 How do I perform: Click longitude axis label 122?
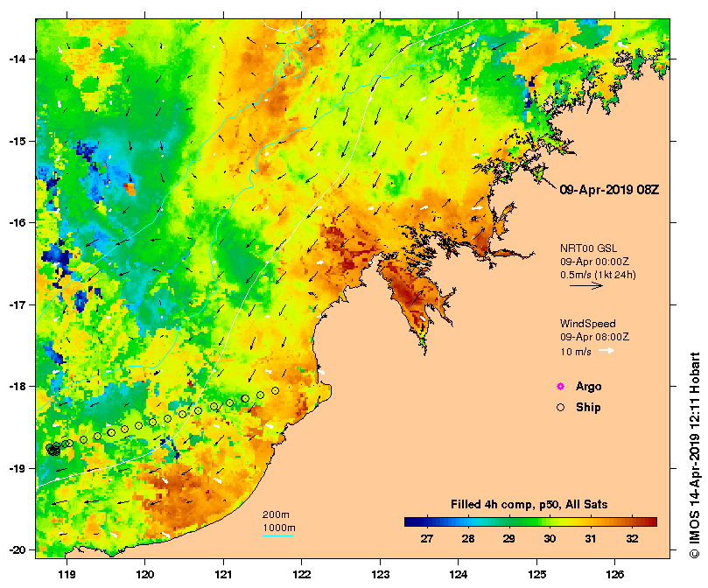tap(302, 575)
